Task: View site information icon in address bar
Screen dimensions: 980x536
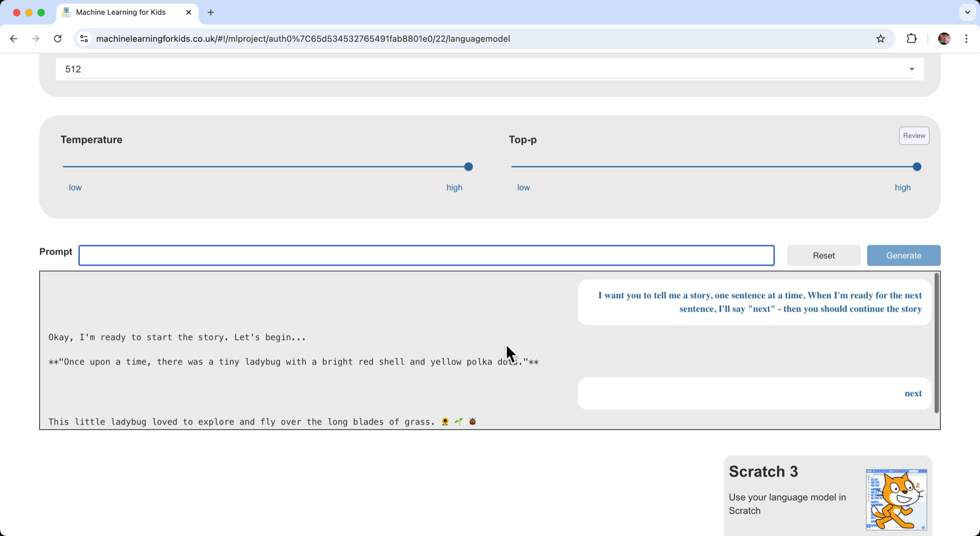Action: [84, 39]
